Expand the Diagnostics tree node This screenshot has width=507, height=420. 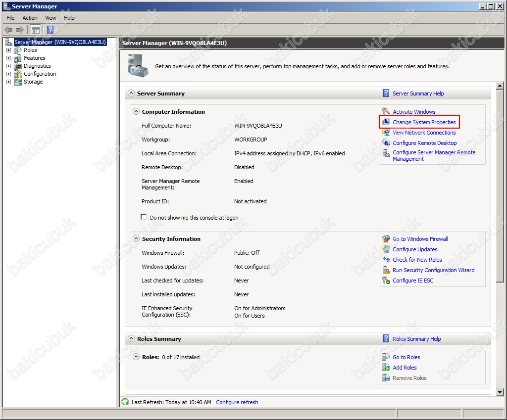point(8,66)
